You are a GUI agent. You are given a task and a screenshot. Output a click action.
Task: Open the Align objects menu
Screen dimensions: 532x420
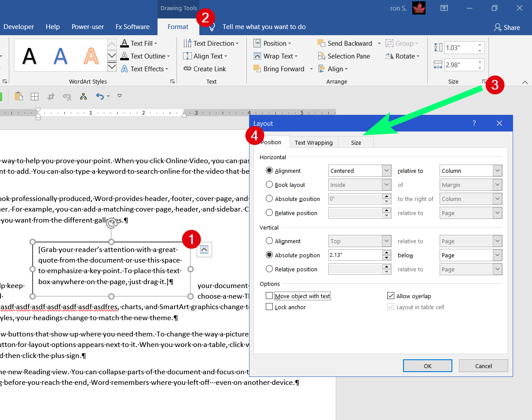[332, 69]
